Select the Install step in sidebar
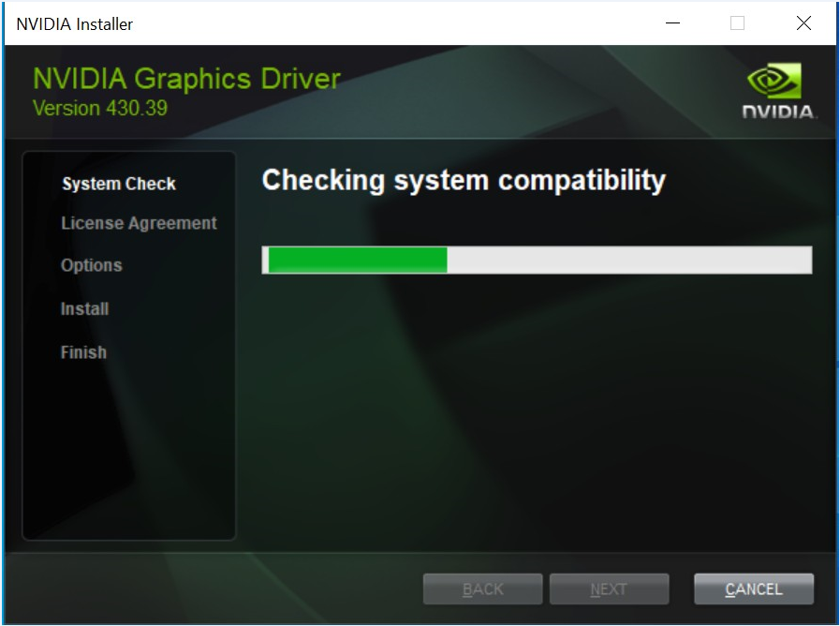840x626 pixels. pyautogui.click(x=84, y=308)
